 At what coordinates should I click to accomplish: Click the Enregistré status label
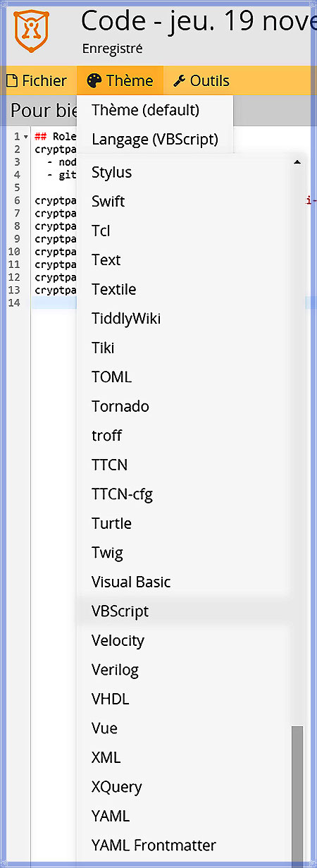point(112,49)
